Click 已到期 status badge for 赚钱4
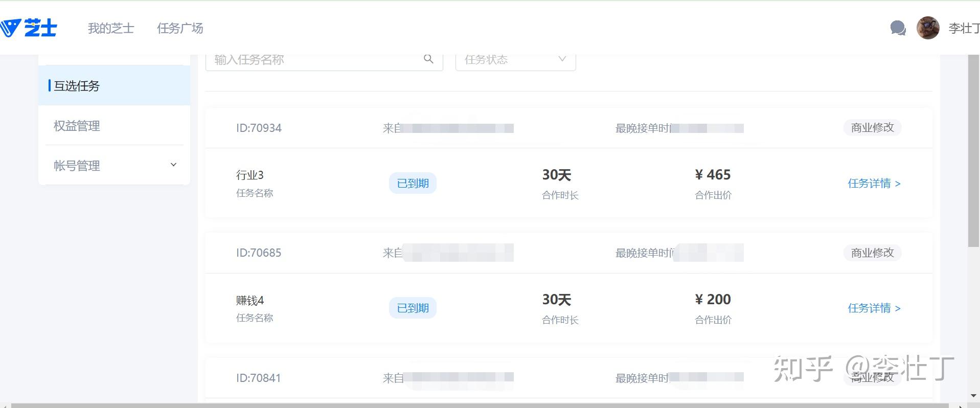Image resolution: width=980 pixels, height=408 pixels. click(413, 308)
